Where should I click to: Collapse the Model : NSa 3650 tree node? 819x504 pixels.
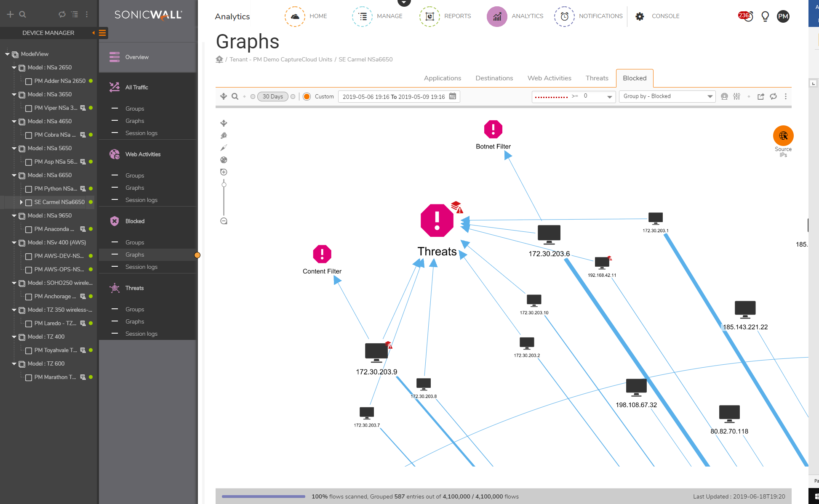pos(14,95)
